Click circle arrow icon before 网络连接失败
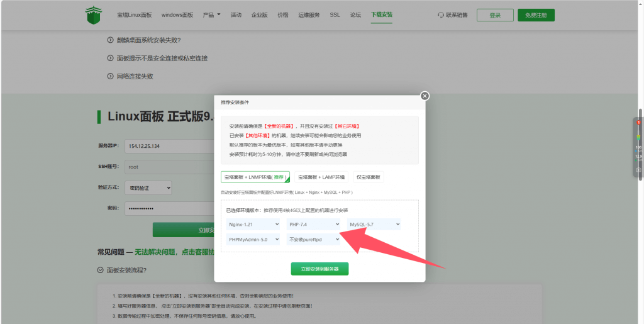Image resolution: width=644 pixels, height=324 pixels. pyautogui.click(x=110, y=76)
